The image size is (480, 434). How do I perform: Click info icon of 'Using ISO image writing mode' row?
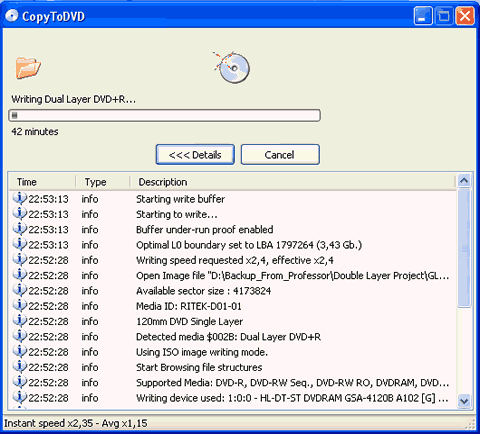pyautogui.click(x=20, y=352)
